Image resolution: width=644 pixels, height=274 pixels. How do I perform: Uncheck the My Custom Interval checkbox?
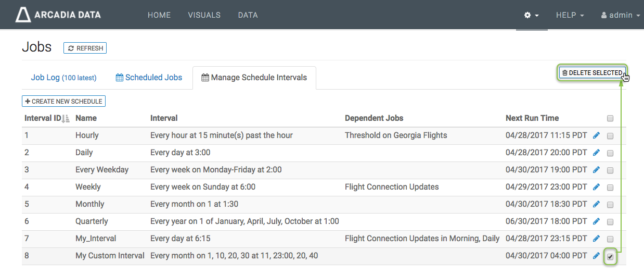tap(610, 256)
